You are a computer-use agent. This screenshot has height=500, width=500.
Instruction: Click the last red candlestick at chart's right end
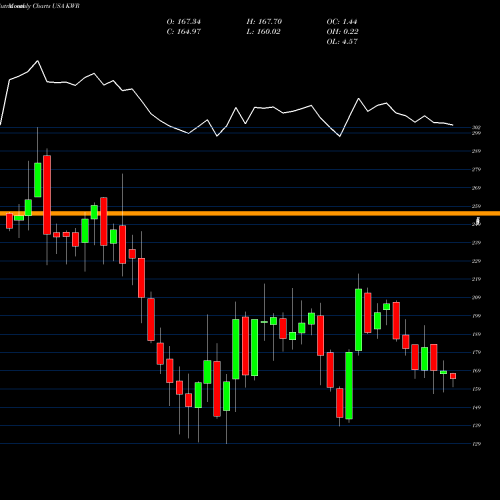pyautogui.click(x=453, y=376)
